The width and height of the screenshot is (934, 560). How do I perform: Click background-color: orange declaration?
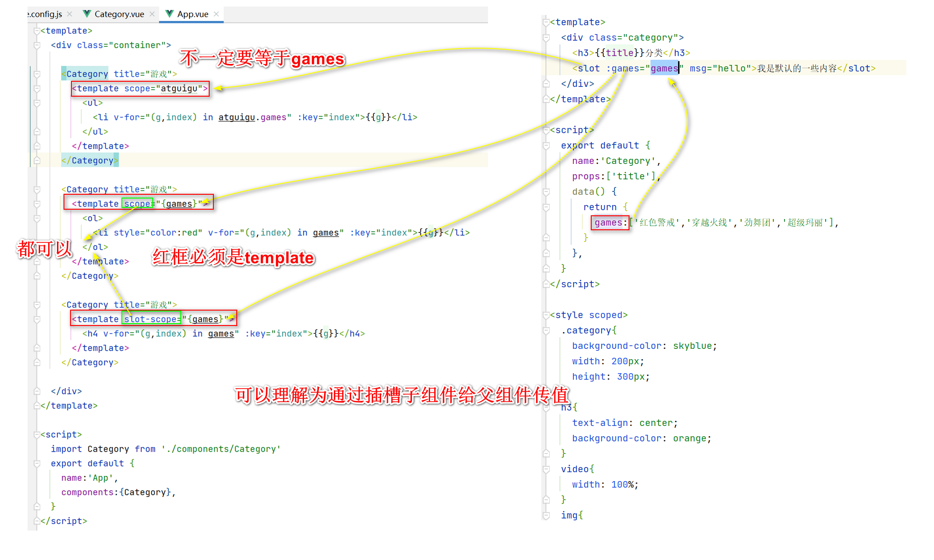(x=642, y=438)
